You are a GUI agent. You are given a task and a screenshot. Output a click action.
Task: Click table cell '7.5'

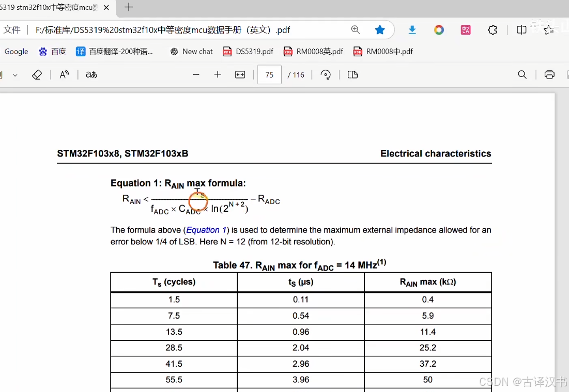pyautogui.click(x=174, y=316)
